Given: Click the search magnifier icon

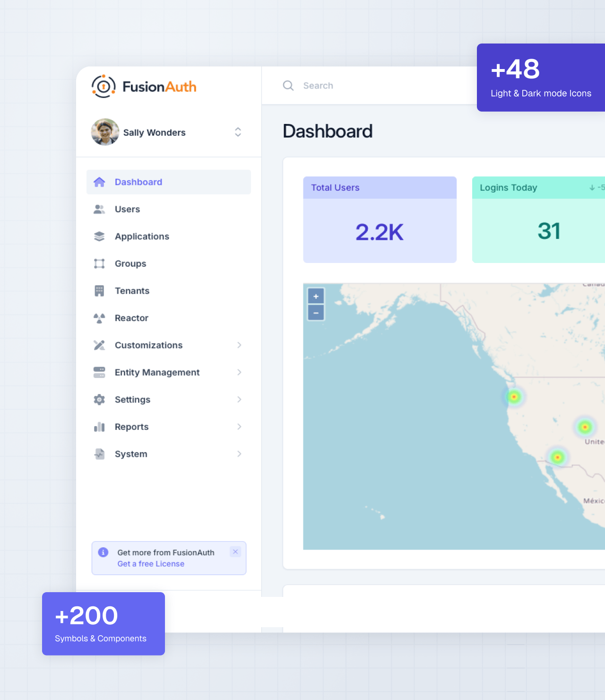Looking at the screenshot, I should pyautogui.click(x=288, y=86).
